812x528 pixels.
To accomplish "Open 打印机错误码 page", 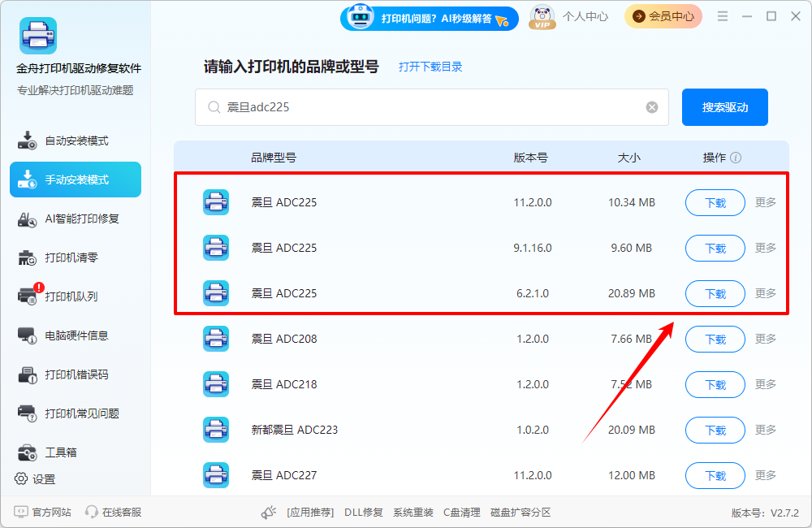I will (x=76, y=374).
